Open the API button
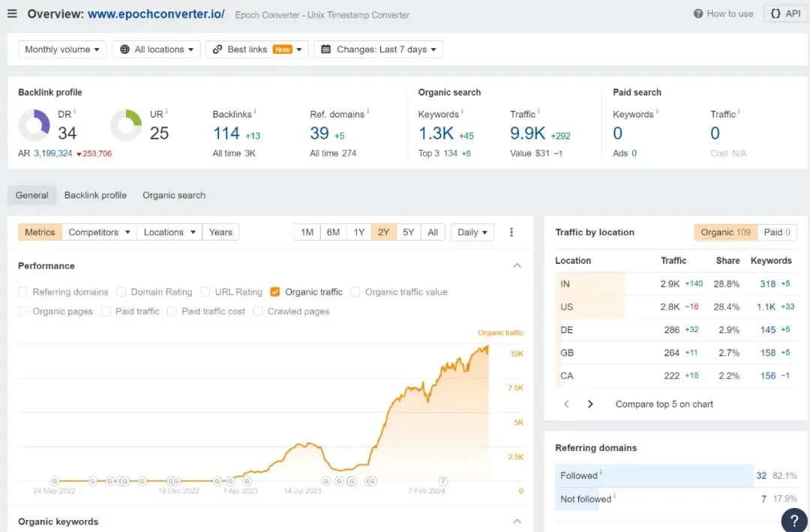810x532 pixels. coord(786,14)
